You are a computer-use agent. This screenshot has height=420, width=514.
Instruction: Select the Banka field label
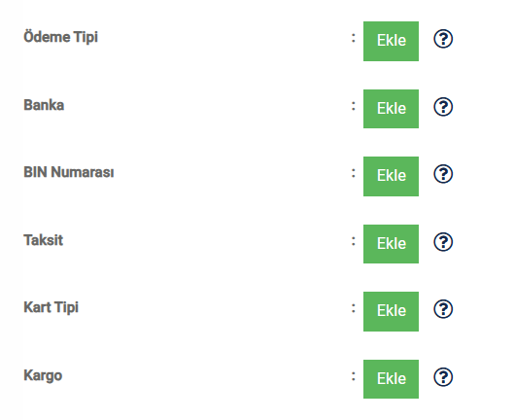pyautogui.click(x=44, y=105)
